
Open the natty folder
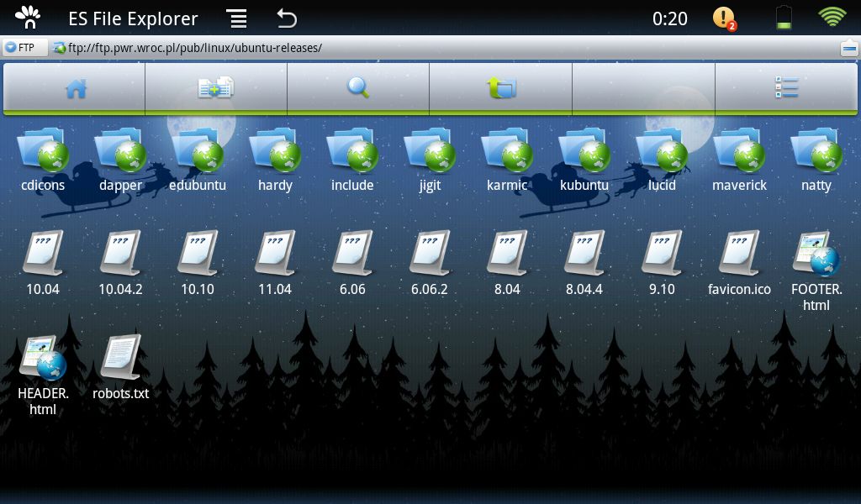[x=816, y=160]
